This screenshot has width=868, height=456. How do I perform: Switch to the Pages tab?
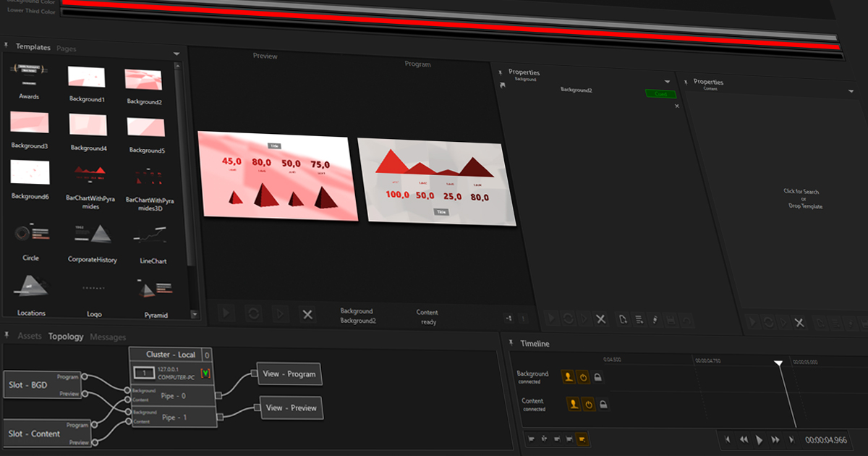67,49
